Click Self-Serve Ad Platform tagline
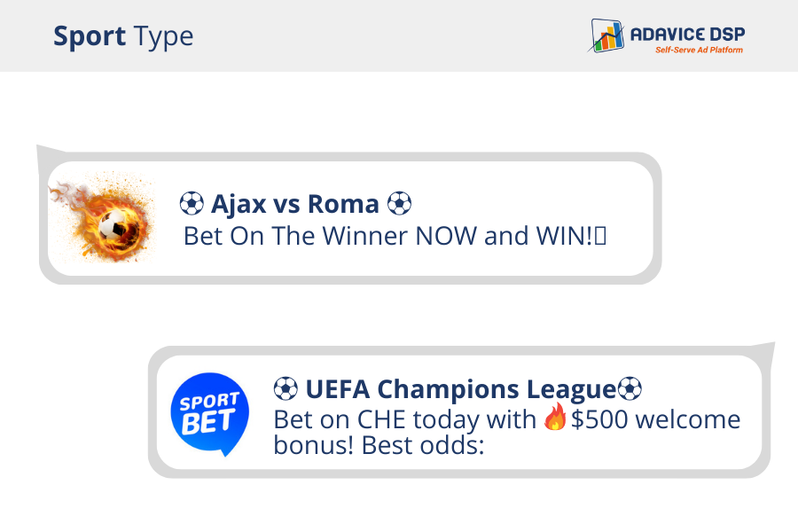798x532 pixels. [699, 50]
